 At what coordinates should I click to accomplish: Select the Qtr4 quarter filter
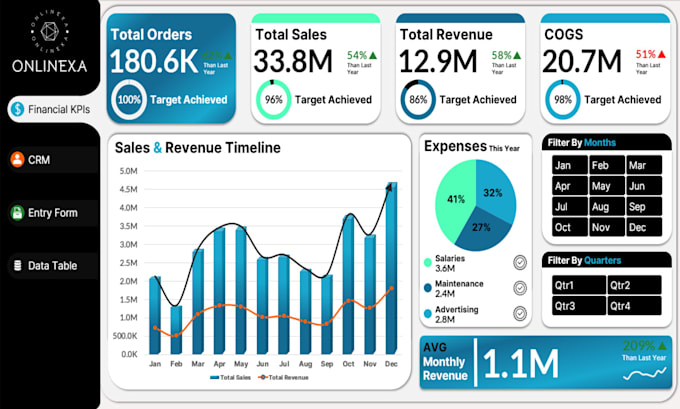[634, 306]
